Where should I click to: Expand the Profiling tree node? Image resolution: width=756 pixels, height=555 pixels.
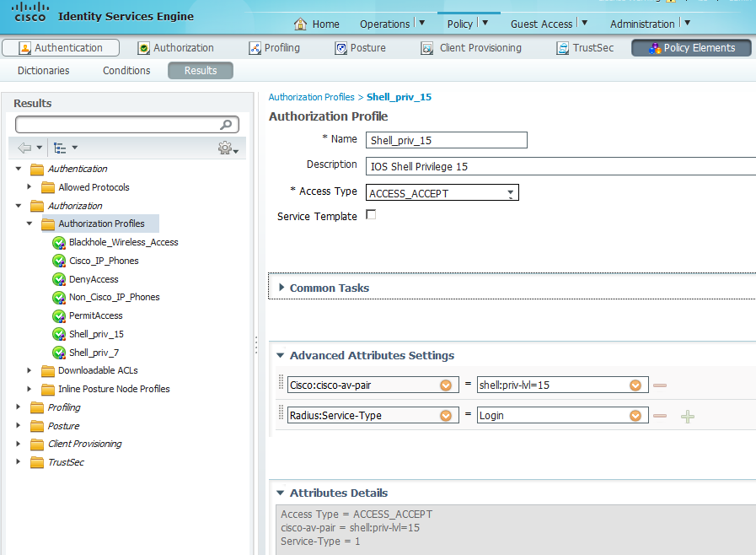pos(19,407)
